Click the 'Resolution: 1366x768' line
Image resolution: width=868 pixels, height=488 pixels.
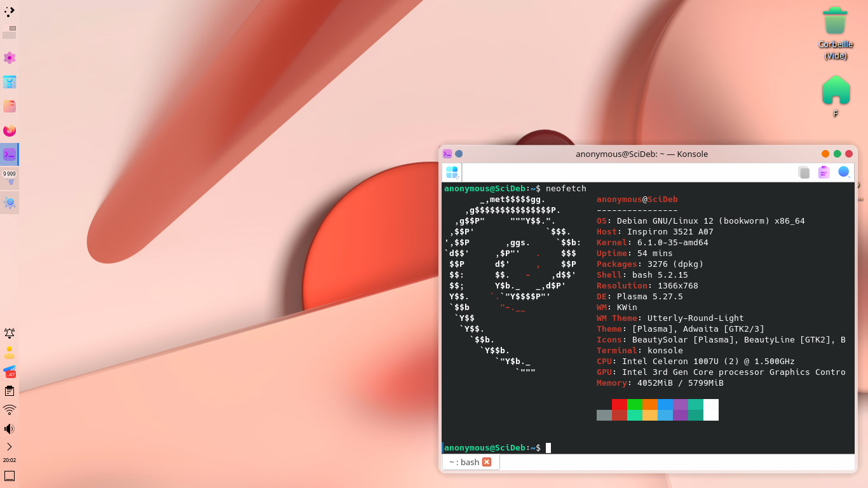click(648, 286)
